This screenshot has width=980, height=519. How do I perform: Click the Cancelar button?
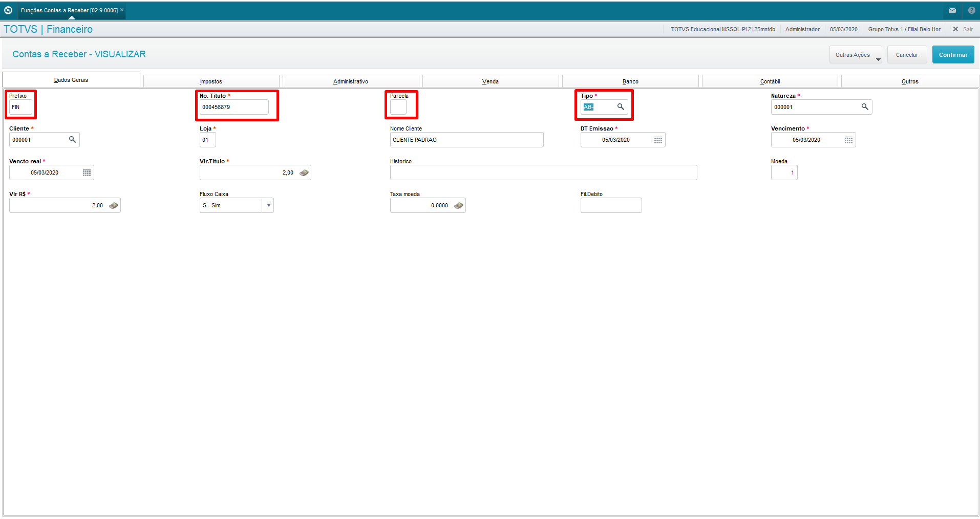coord(907,55)
